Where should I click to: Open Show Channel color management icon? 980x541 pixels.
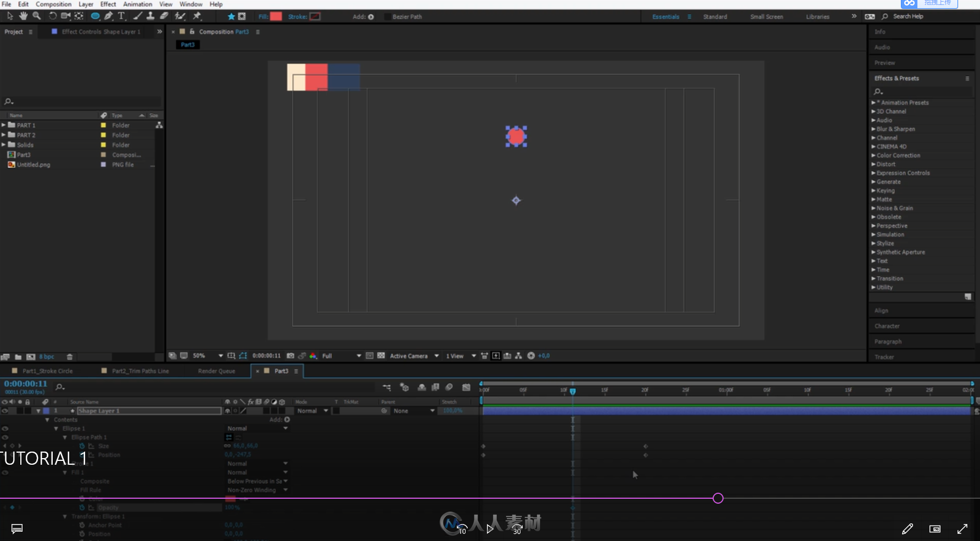pyautogui.click(x=313, y=356)
